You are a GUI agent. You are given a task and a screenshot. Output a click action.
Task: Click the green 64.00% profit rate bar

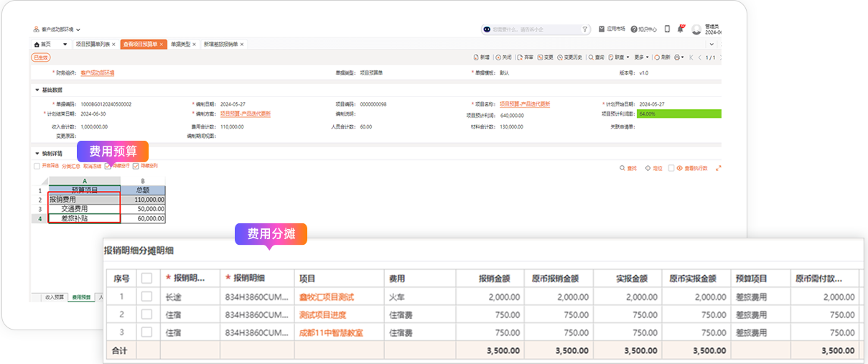coord(678,114)
